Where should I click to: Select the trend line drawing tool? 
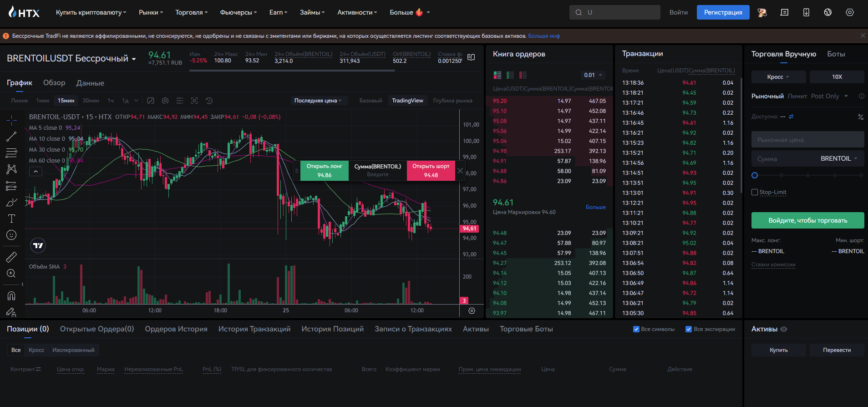click(x=11, y=136)
